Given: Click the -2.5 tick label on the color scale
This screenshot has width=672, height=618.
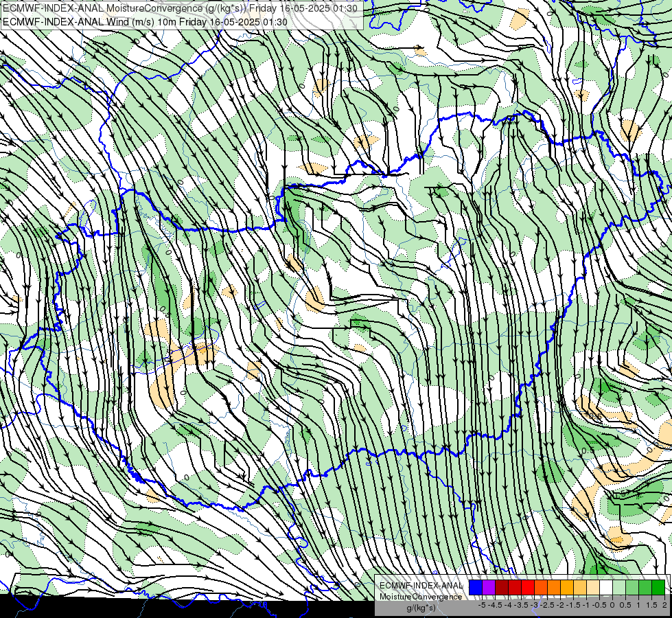Looking at the screenshot, I should pyautogui.click(x=547, y=605).
